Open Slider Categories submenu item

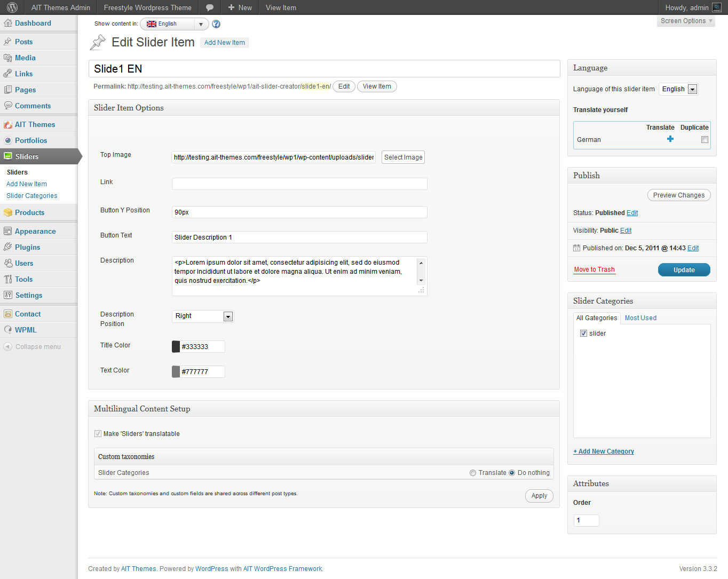coord(32,196)
